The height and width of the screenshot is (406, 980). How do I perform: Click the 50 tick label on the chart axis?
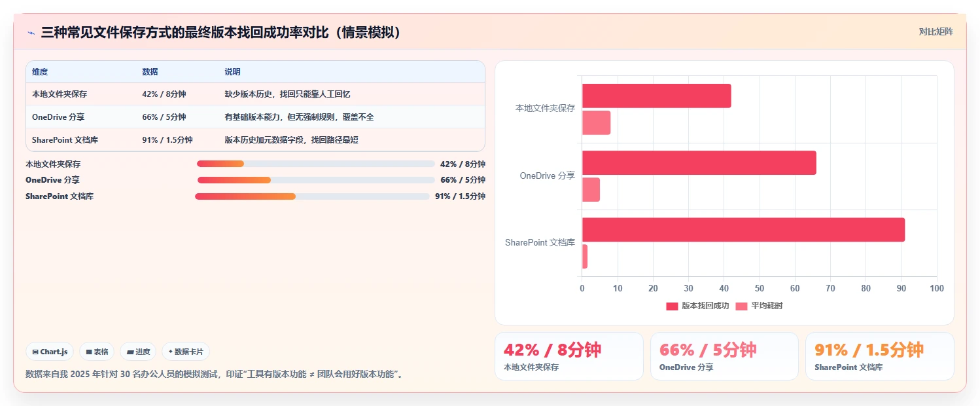point(760,288)
